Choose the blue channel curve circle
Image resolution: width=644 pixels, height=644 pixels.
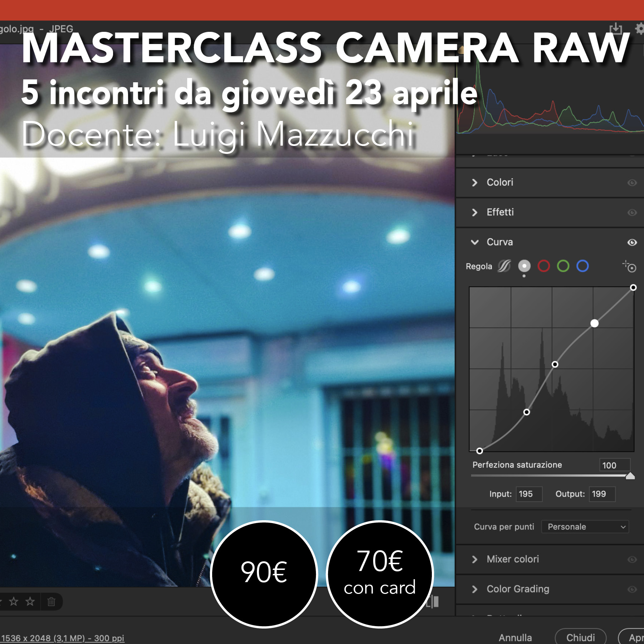point(582,266)
